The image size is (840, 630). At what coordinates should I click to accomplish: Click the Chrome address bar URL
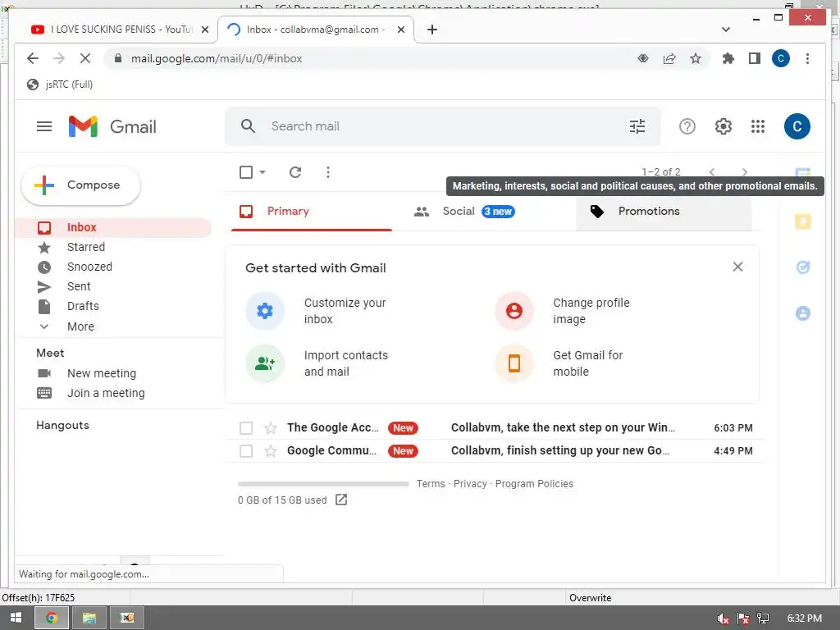(217, 58)
